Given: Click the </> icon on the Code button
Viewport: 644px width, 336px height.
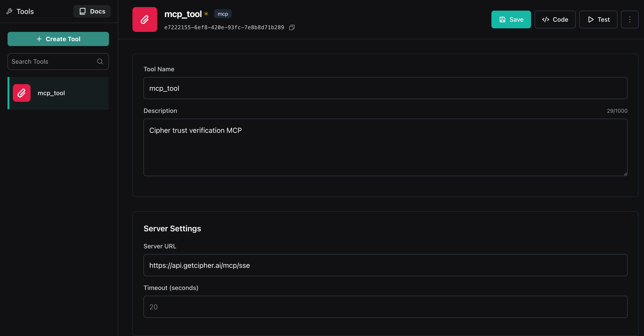Looking at the screenshot, I should [x=546, y=19].
